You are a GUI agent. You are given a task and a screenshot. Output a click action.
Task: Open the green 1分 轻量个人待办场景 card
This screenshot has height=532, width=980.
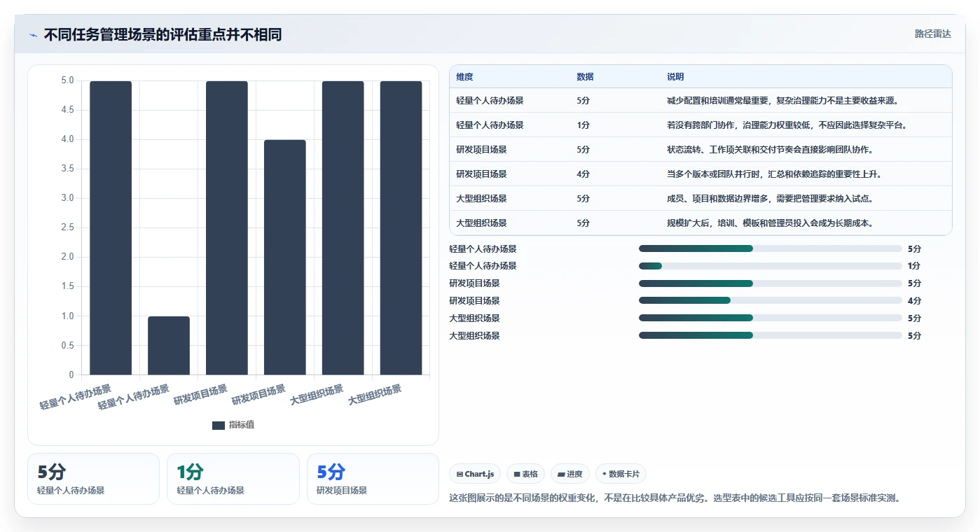tap(233, 479)
